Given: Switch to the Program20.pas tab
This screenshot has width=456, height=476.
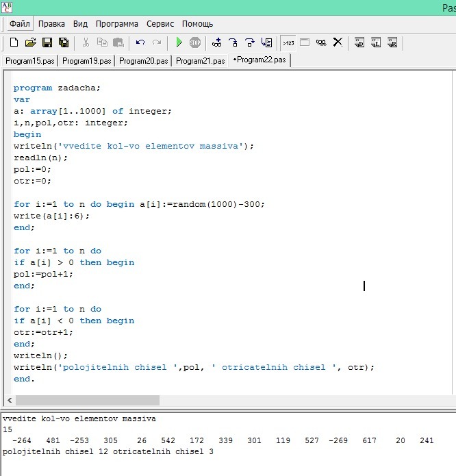Looking at the screenshot, I should coord(142,60).
